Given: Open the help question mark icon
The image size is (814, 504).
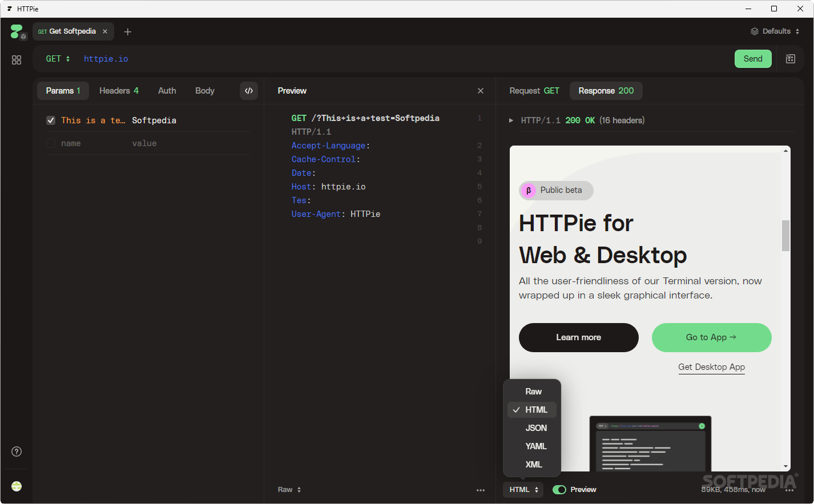Looking at the screenshot, I should tap(17, 451).
